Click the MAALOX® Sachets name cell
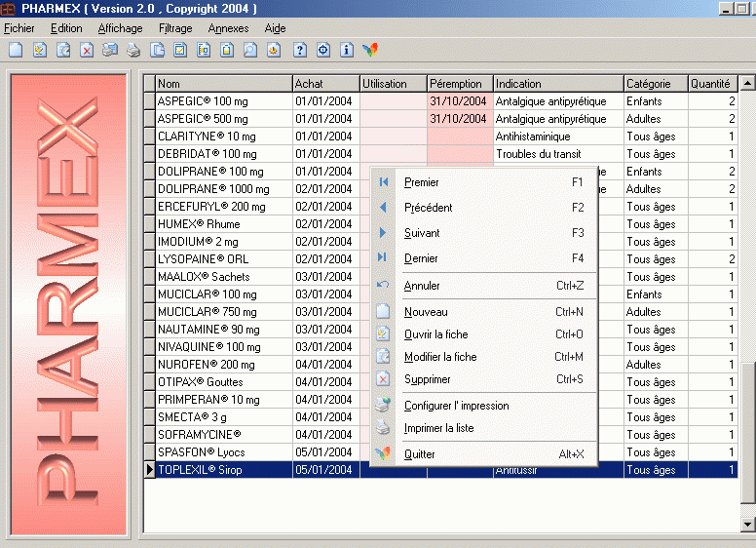The width and height of the screenshot is (756, 548). click(x=224, y=277)
